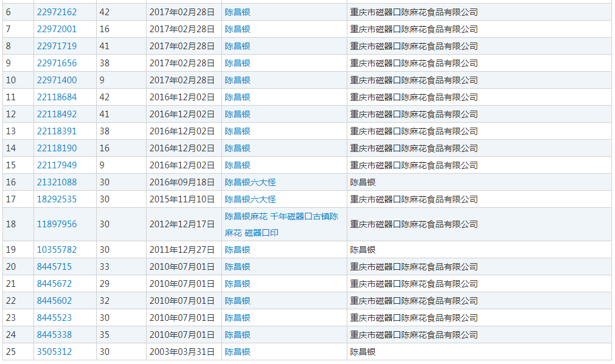Open registration number 21321088 link

(57, 182)
